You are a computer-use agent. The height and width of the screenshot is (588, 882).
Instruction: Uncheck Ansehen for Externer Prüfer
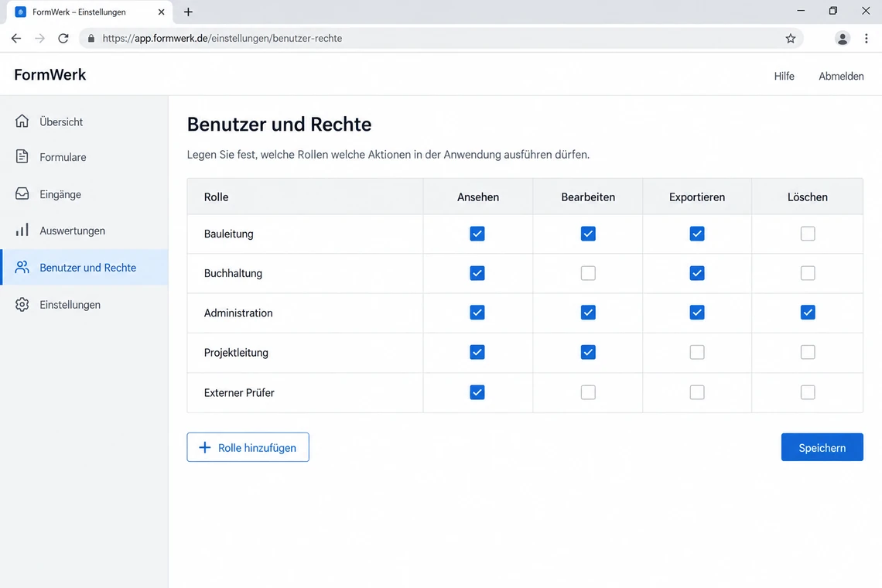pyautogui.click(x=477, y=392)
